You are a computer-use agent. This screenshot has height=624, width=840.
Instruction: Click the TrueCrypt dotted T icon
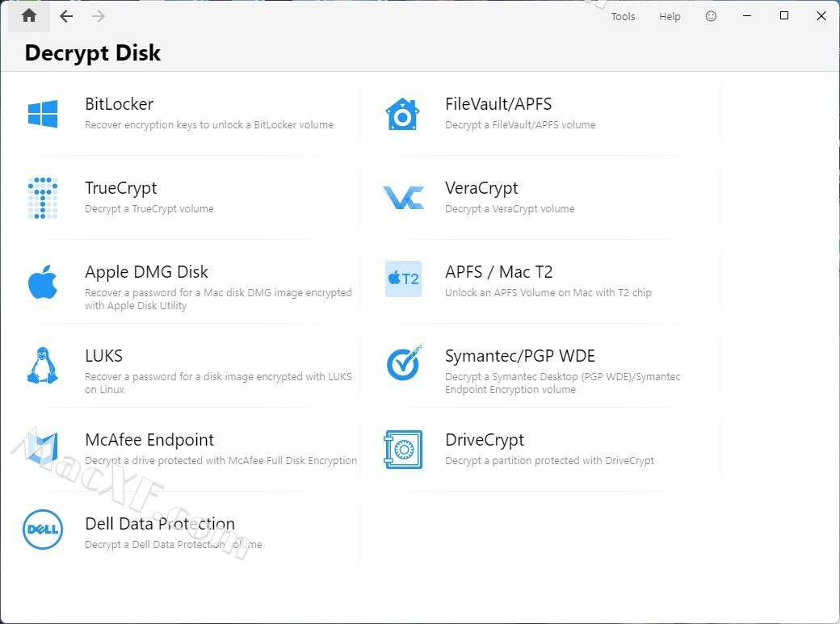point(43,198)
